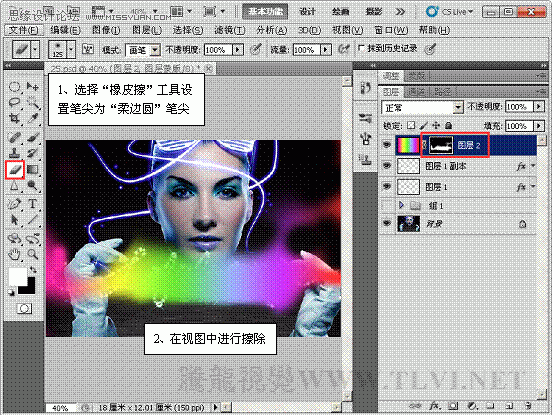Select the Magic Wand tool
Image resolution: width=552 pixels, height=415 pixels.
[33, 103]
